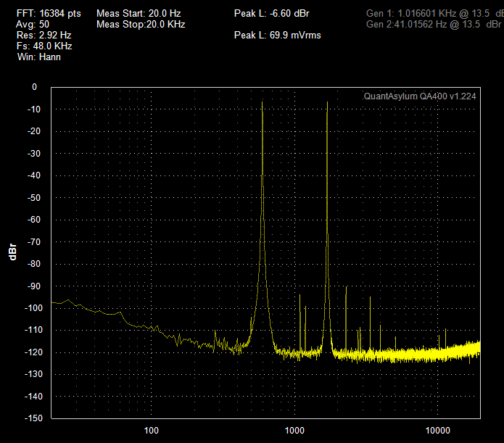504x443 pixels.
Task: Click the 100 frequency axis label
Action: [x=152, y=431]
